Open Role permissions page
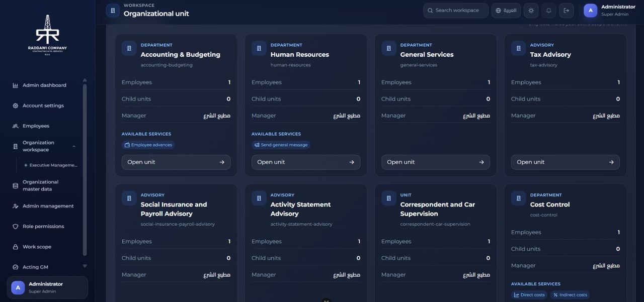The width and height of the screenshot is (644, 302). [44, 227]
